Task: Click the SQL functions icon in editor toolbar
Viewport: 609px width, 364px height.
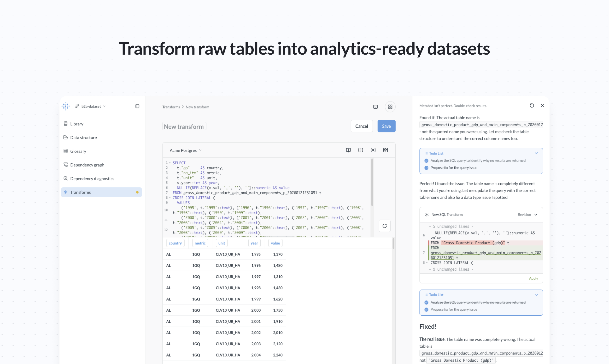Action: tap(386, 150)
